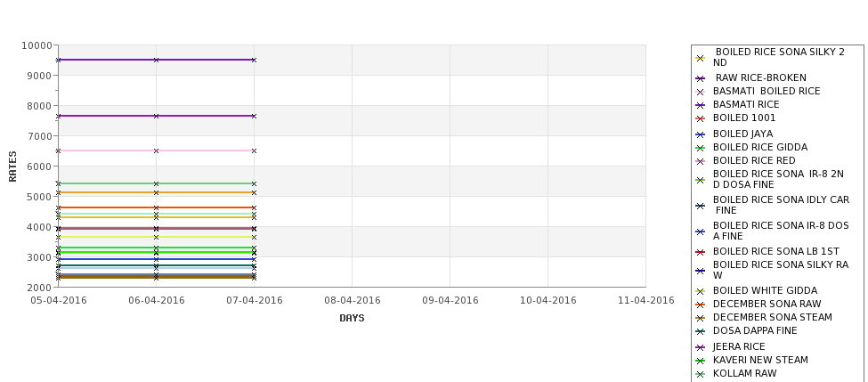Screen dimensions: 868x382
Task: Click the 05-04-2016 date tick label
Action: click(58, 301)
